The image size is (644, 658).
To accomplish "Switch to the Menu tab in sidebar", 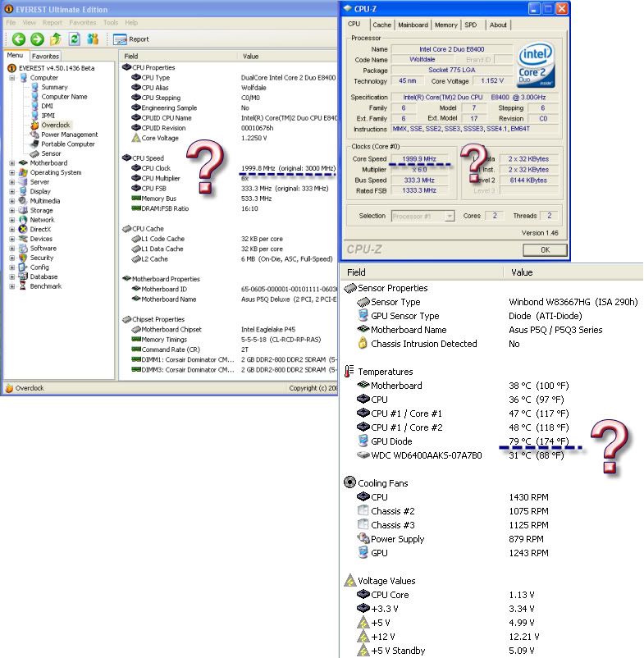I will pos(16,55).
